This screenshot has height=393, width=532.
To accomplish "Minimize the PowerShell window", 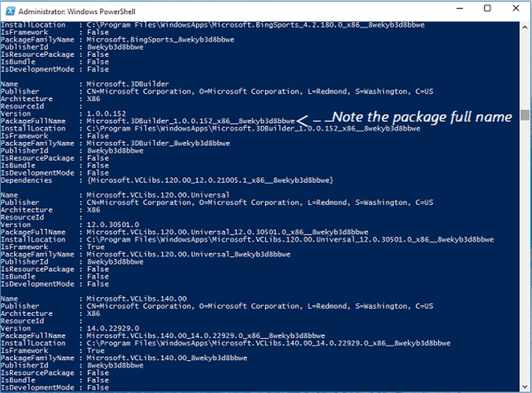I will click(x=458, y=9).
